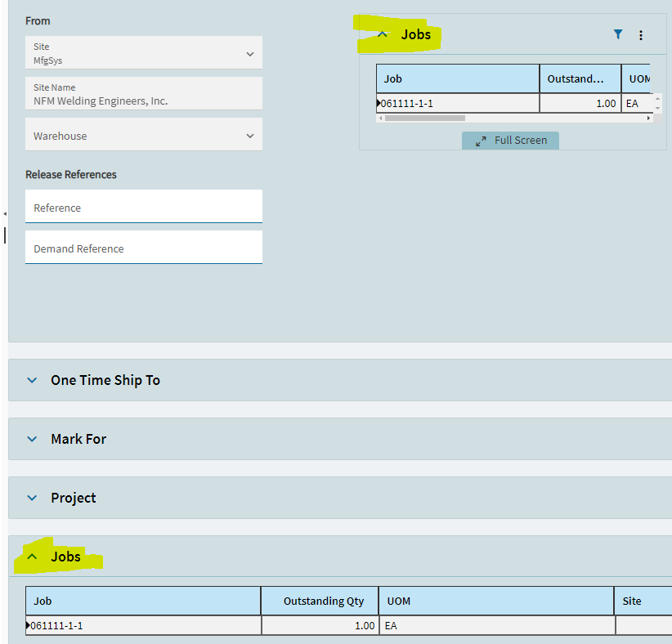This screenshot has height=644, width=672.
Task: Open the Warehouse dropdown
Action: click(x=250, y=136)
